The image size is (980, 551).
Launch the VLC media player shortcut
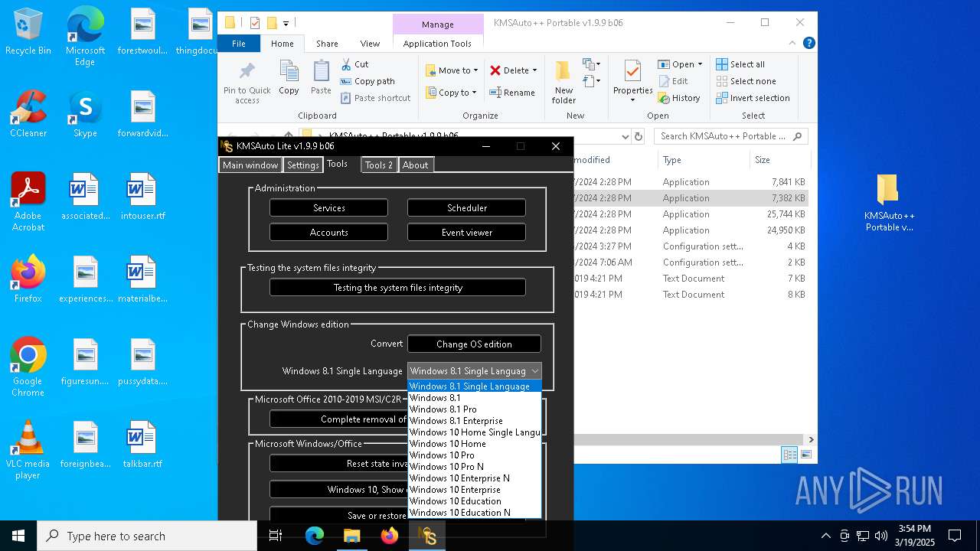coord(28,450)
